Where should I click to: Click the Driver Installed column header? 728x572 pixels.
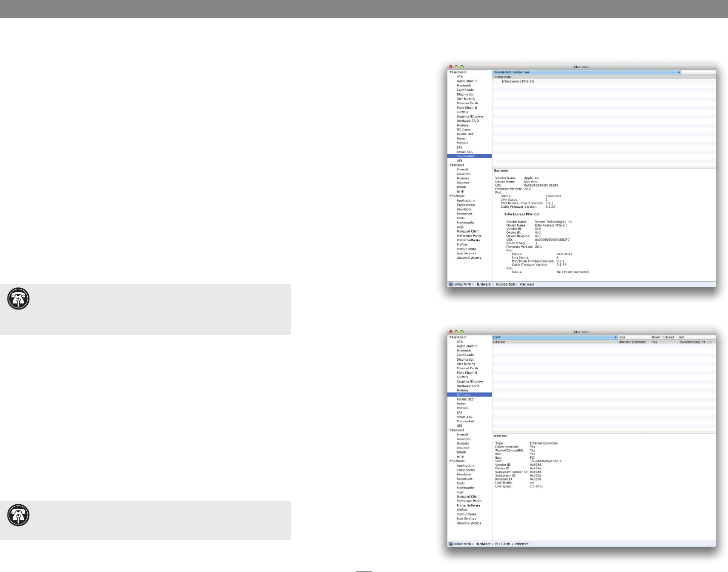click(664, 337)
